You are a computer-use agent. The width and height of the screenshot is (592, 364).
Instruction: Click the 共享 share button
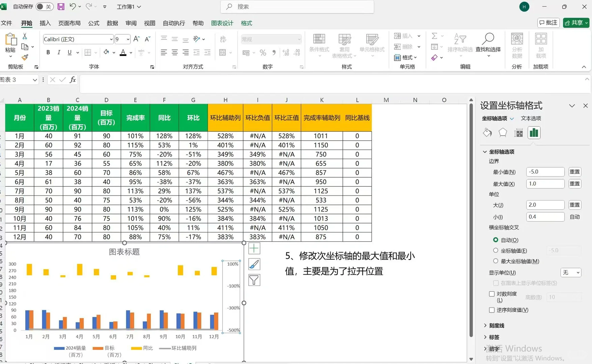click(576, 23)
